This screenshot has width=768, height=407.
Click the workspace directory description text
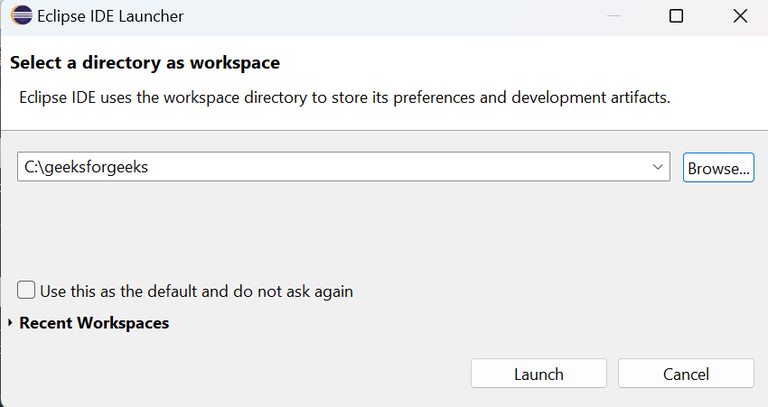pos(345,98)
